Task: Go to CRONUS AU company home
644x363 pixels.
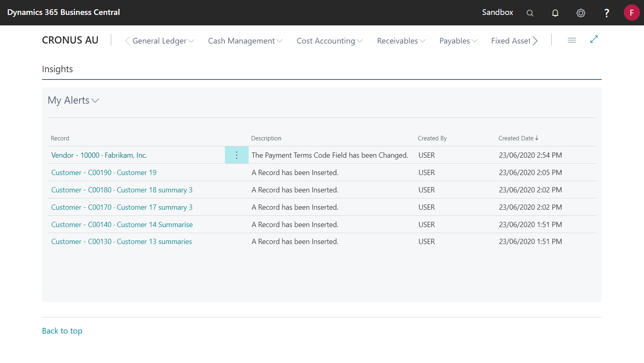Action: click(x=70, y=40)
